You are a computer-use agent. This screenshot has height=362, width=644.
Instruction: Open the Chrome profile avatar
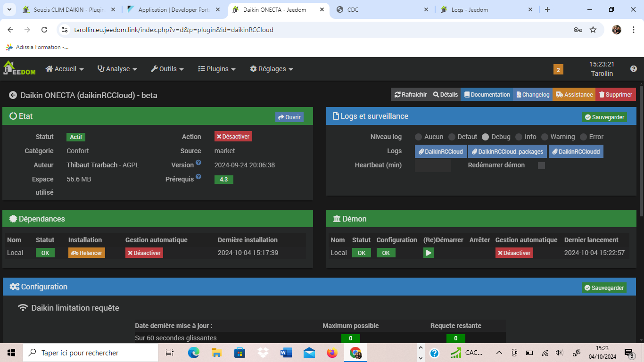point(617,30)
